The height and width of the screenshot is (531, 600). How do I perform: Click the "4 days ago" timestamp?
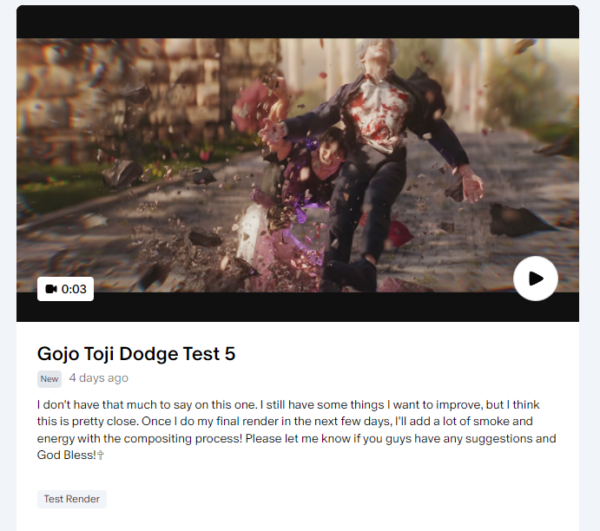(98, 378)
